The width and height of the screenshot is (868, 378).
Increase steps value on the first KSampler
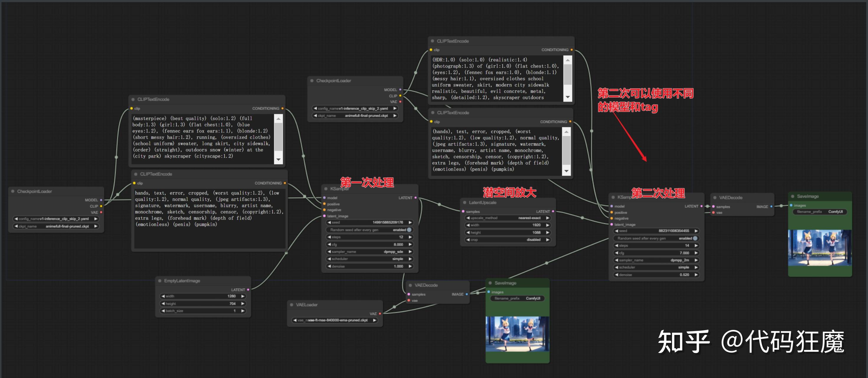click(410, 237)
